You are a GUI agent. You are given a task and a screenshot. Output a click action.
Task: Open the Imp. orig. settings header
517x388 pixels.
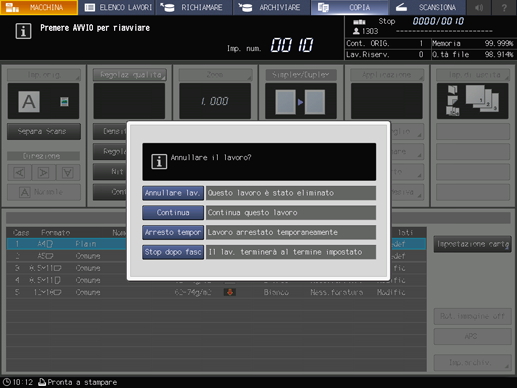[44, 75]
